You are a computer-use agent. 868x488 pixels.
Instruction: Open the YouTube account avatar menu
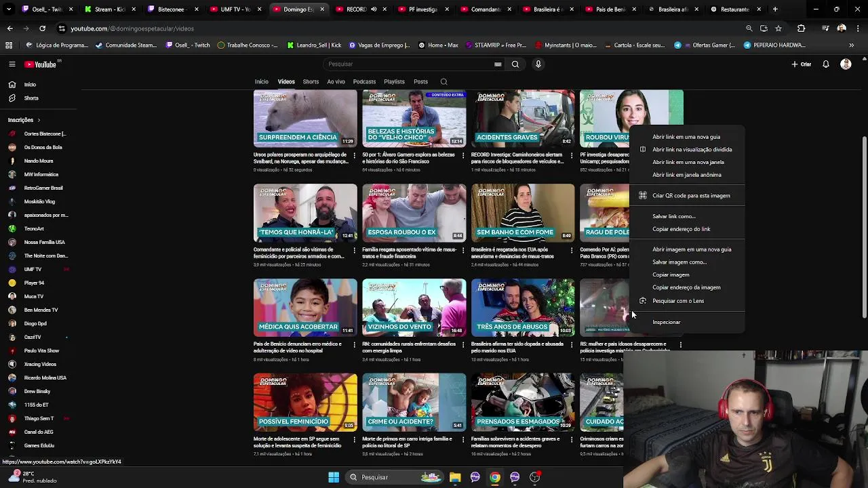(x=846, y=64)
